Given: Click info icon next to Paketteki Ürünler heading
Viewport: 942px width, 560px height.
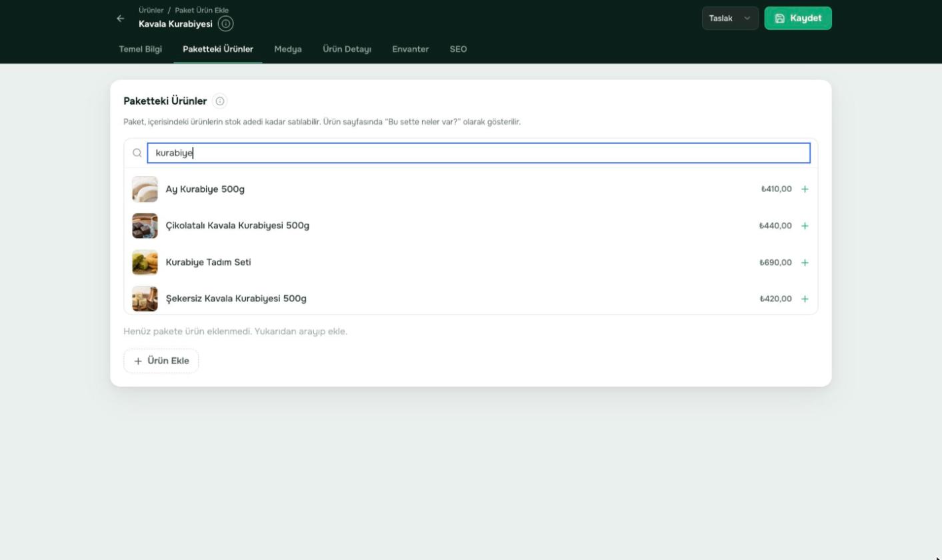Looking at the screenshot, I should tap(220, 101).
